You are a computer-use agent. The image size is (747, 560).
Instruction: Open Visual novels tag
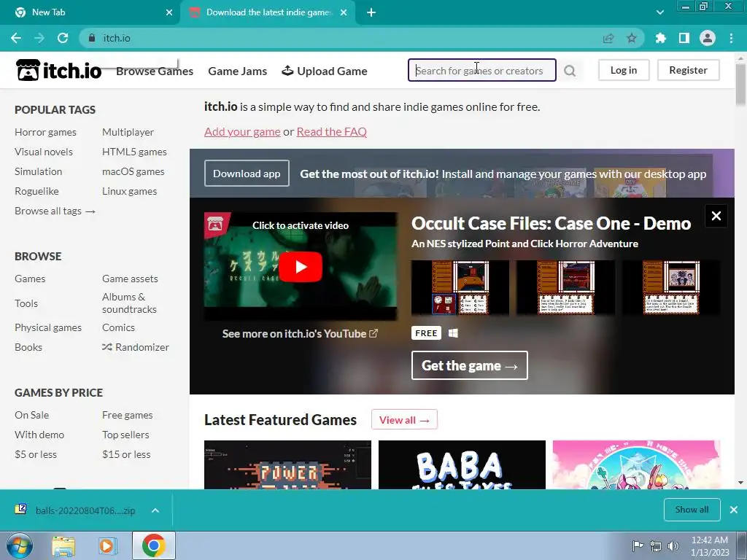tap(43, 152)
